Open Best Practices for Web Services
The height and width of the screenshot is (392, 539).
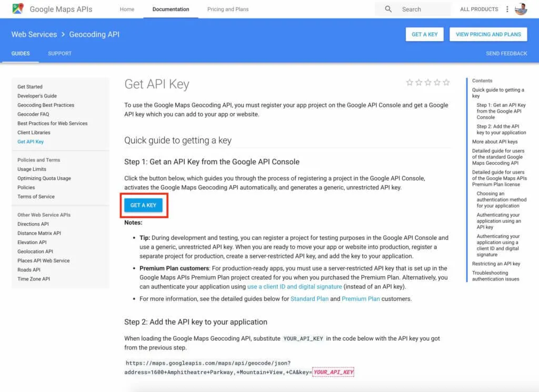[53, 123]
